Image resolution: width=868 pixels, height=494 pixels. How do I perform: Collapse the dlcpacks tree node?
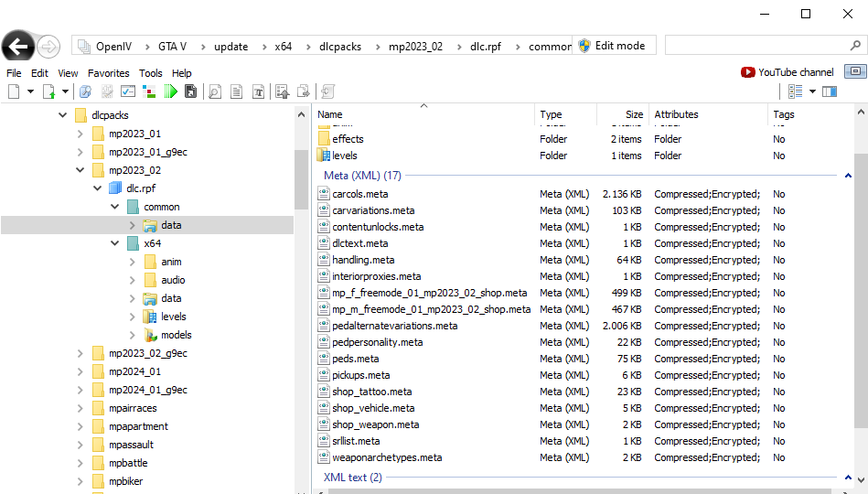[62, 115]
